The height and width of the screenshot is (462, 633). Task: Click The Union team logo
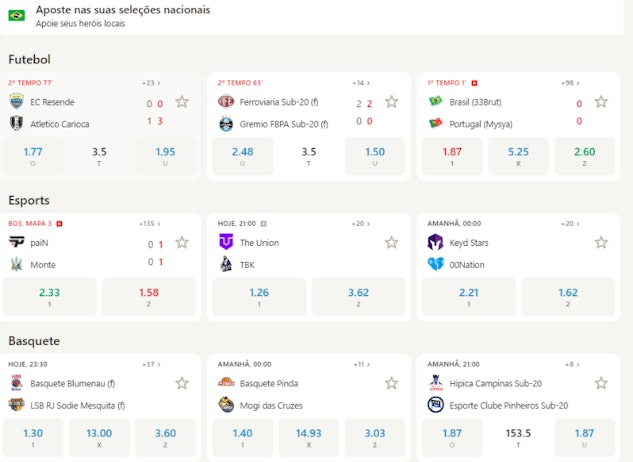(x=226, y=242)
